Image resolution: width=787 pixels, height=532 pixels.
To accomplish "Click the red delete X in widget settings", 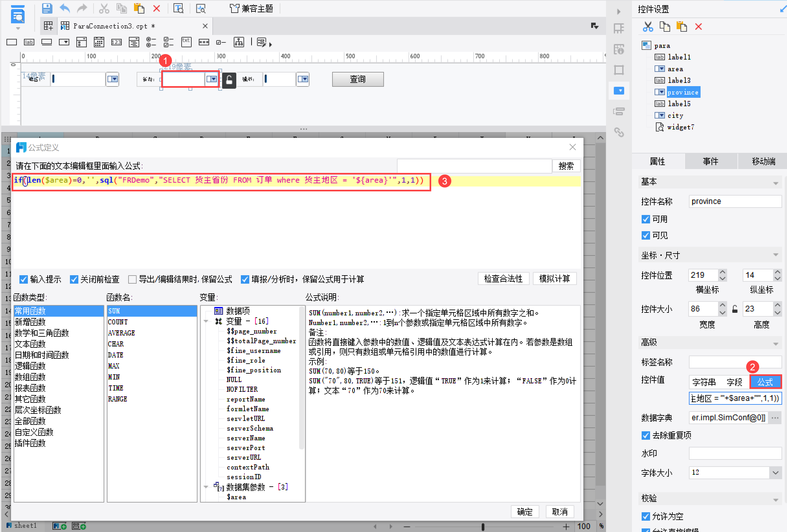I will 698,27.
